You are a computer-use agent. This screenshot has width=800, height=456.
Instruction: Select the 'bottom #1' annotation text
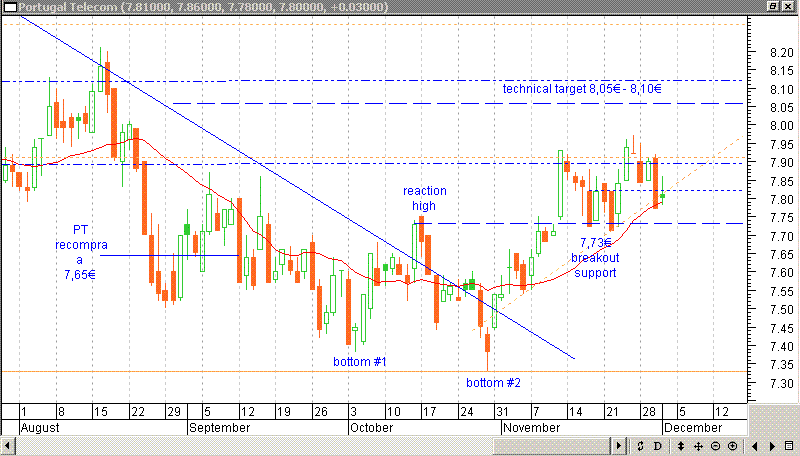(x=360, y=362)
